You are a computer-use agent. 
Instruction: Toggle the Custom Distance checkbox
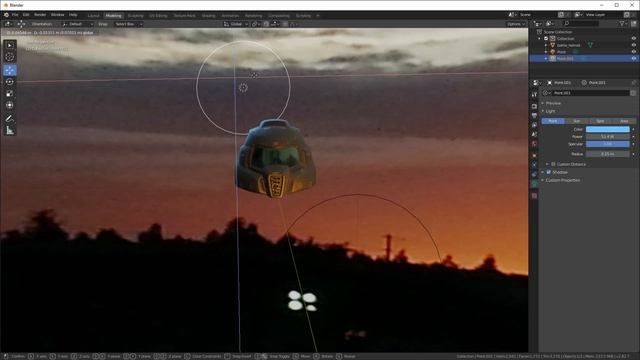553,164
